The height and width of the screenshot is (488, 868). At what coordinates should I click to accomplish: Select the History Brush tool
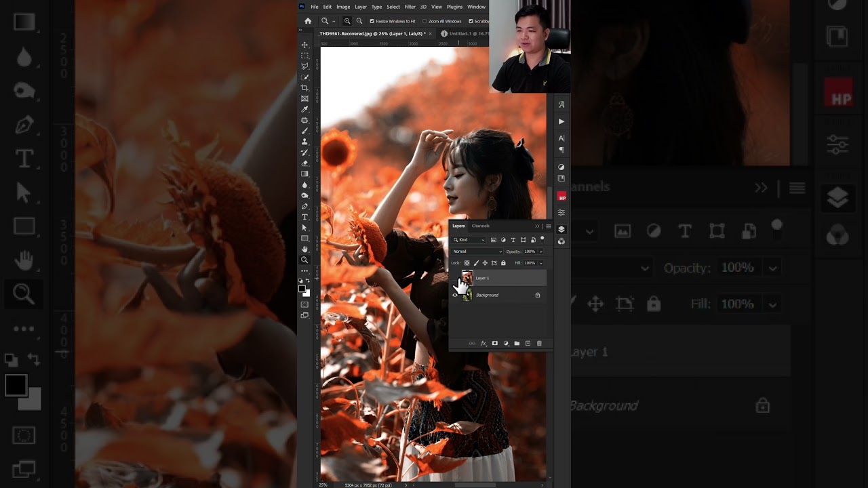click(304, 152)
